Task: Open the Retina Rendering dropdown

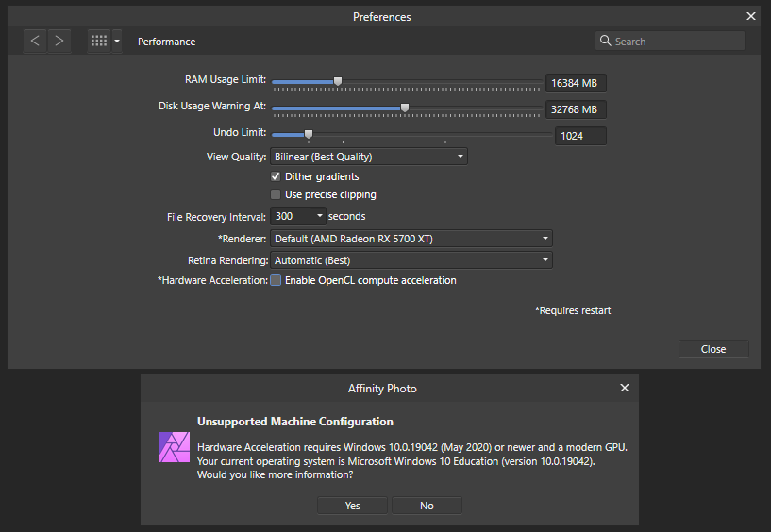Action: click(411, 260)
